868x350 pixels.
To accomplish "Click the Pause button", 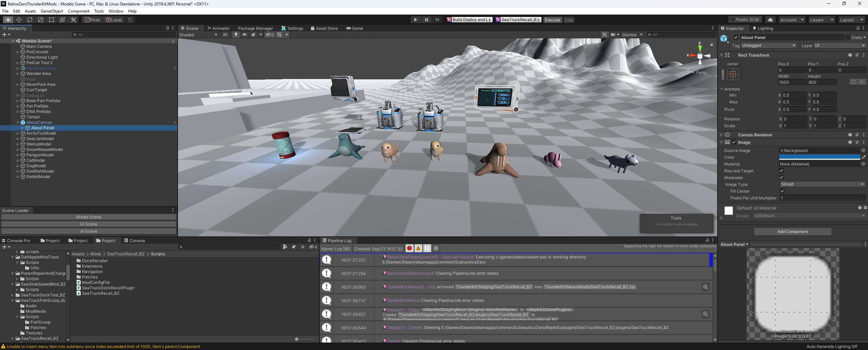I will click(426, 20).
